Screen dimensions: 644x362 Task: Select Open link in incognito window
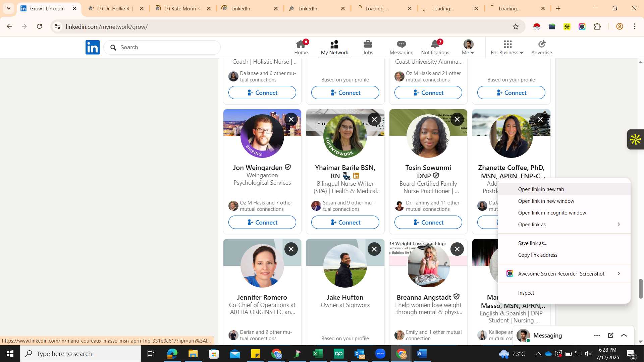[x=564, y=213]
